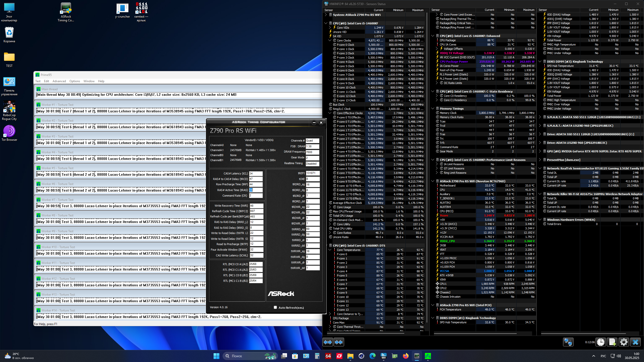Click the HWiNFO collapse columns arrows icon

click(x=339, y=342)
